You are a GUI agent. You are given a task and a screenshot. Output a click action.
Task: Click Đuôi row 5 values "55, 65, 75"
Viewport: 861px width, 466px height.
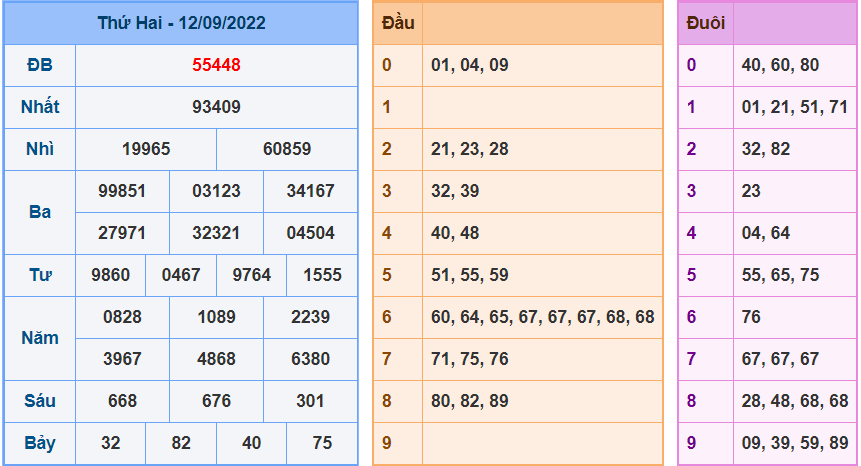[780, 275]
